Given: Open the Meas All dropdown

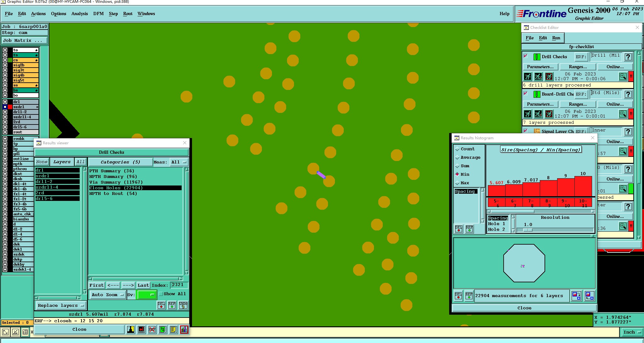Looking at the screenshot, I should coord(178,162).
